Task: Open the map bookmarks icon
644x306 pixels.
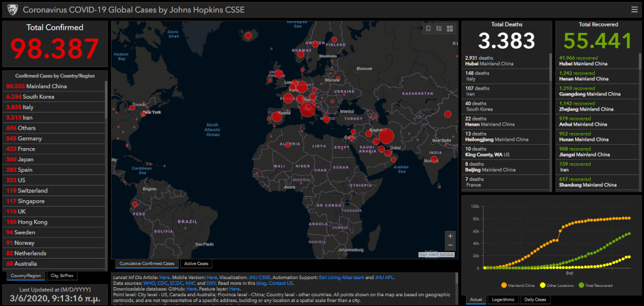Action: (428, 28)
